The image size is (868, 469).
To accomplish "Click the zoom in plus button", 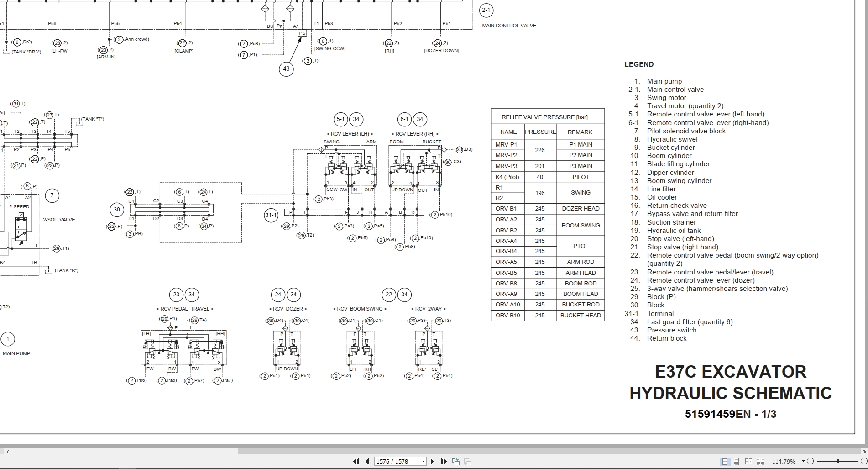I will 863,461.
